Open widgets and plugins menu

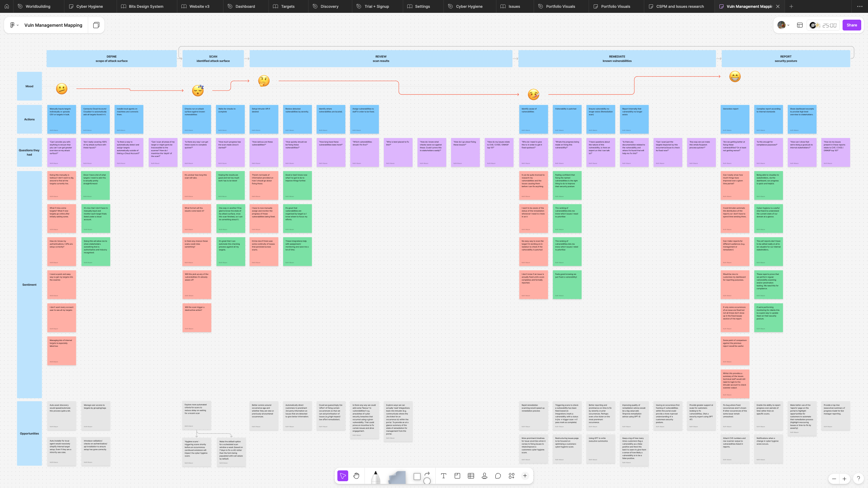click(512, 476)
